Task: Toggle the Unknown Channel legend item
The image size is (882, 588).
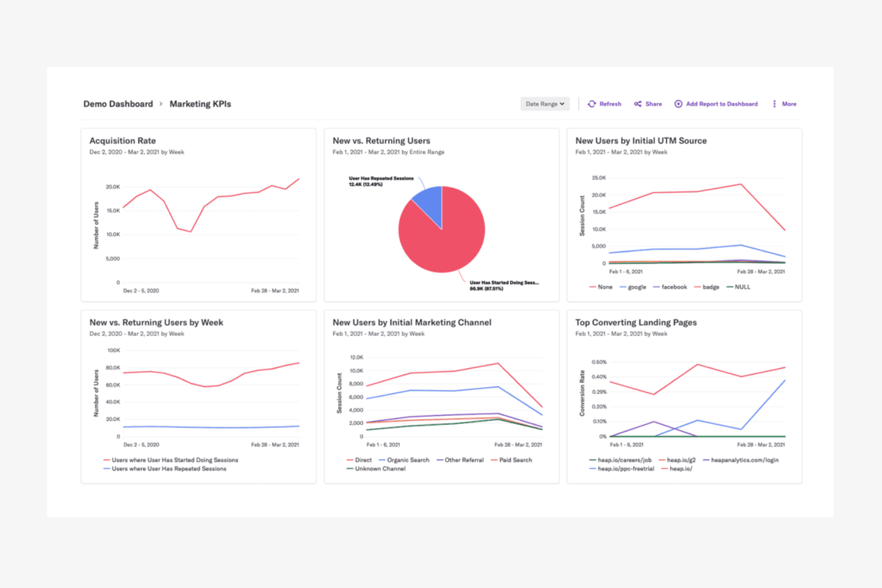Action: 375,469
